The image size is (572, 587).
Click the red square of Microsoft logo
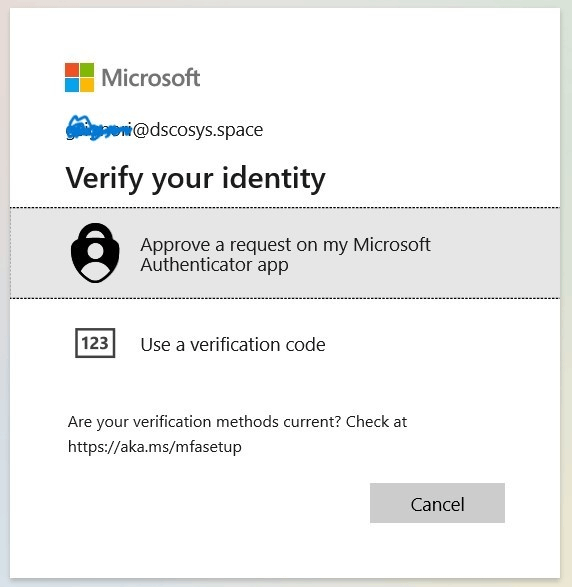[72, 70]
